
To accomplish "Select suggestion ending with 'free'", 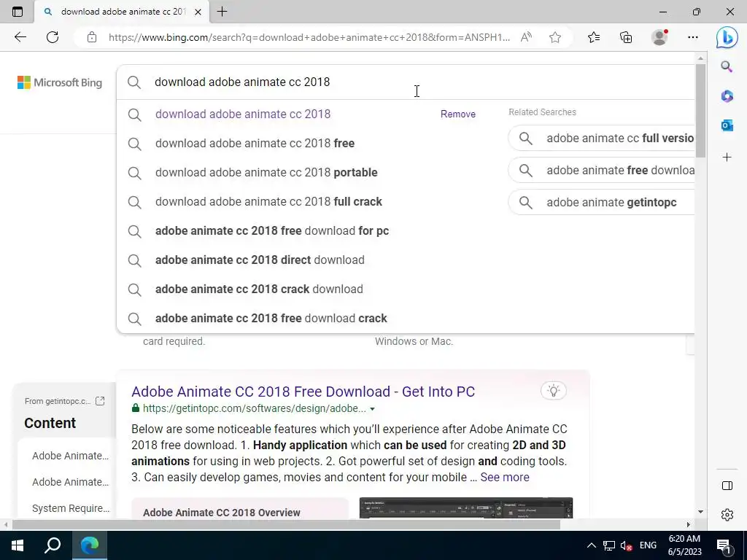I will (x=255, y=144).
